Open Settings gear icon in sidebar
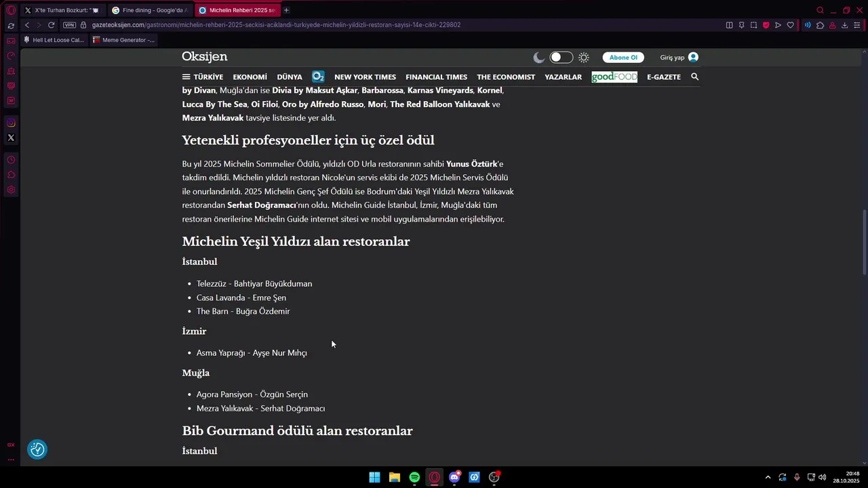The height and width of the screenshot is (488, 868). coord(11,190)
